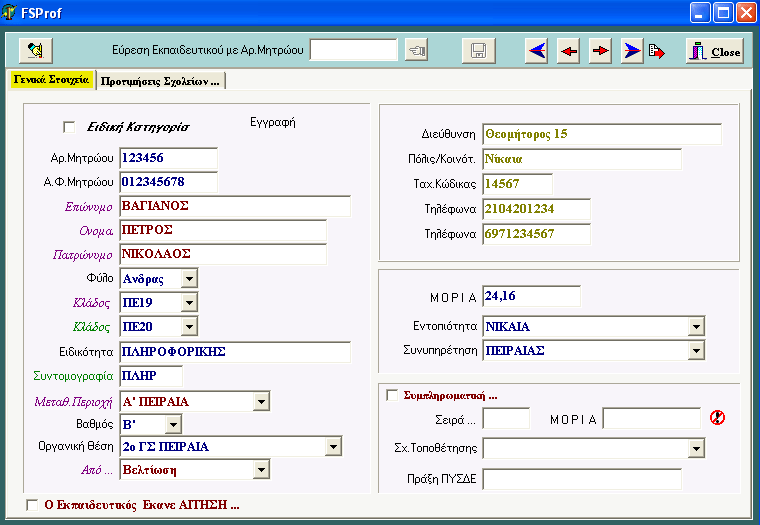Open the Συνυπηρέτηση dropdown showing ΠΕΙΡΑΙΑΣ
The width and height of the screenshot is (760, 525).
pos(696,351)
